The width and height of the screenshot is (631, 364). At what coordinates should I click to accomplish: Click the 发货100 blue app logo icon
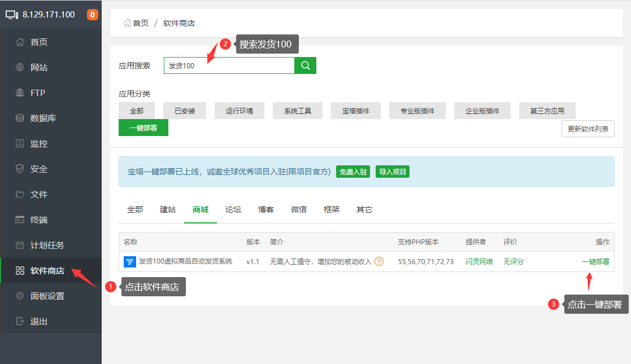129,262
